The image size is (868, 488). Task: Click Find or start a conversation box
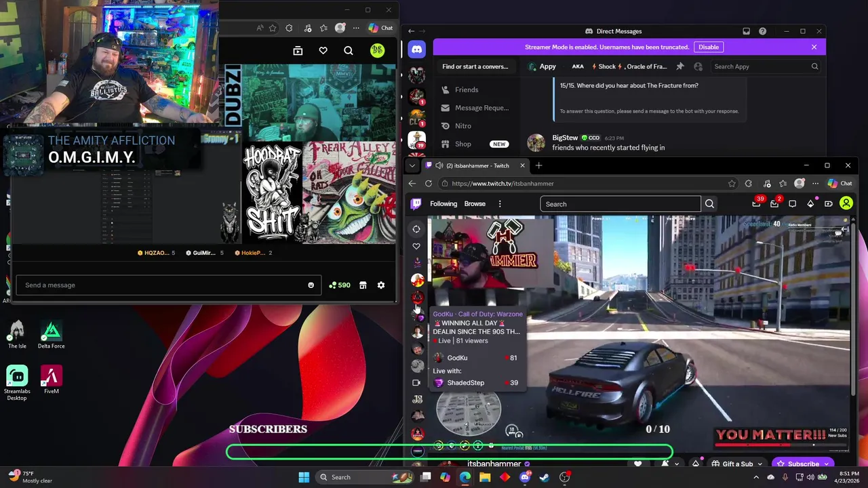pos(475,66)
